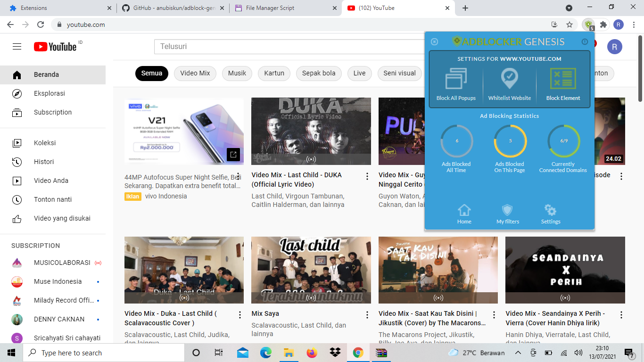Image resolution: width=644 pixels, height=362 pixels.
Task: Open the Chrome three-dot menu
Action: point(634,25)
